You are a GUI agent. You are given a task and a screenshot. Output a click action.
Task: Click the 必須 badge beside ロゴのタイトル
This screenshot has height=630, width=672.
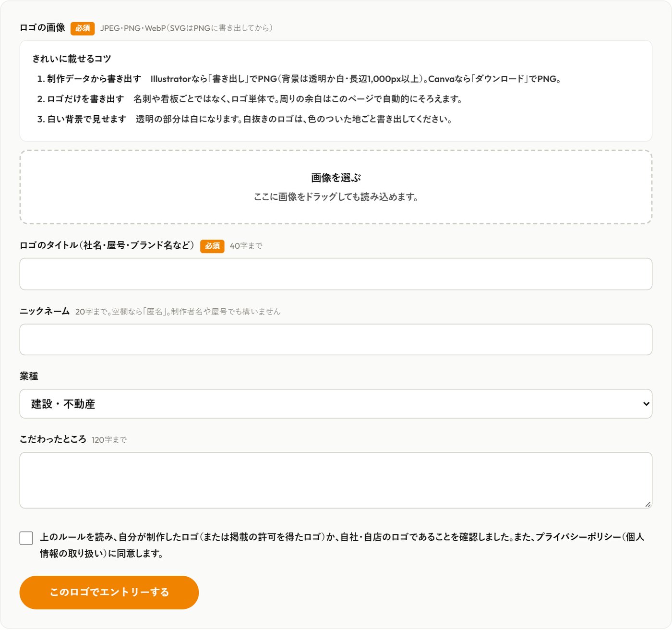tap(212, 246)
